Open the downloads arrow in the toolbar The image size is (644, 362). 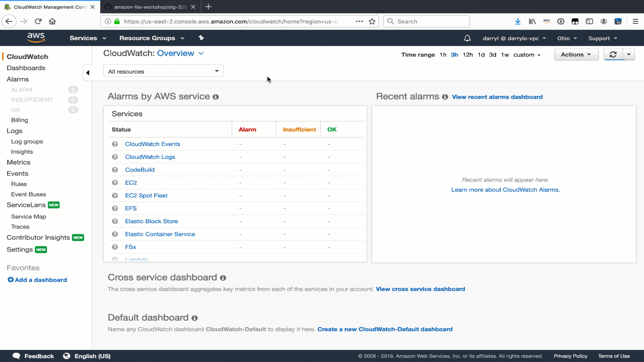pyautogui.click(x=518, y=21)
